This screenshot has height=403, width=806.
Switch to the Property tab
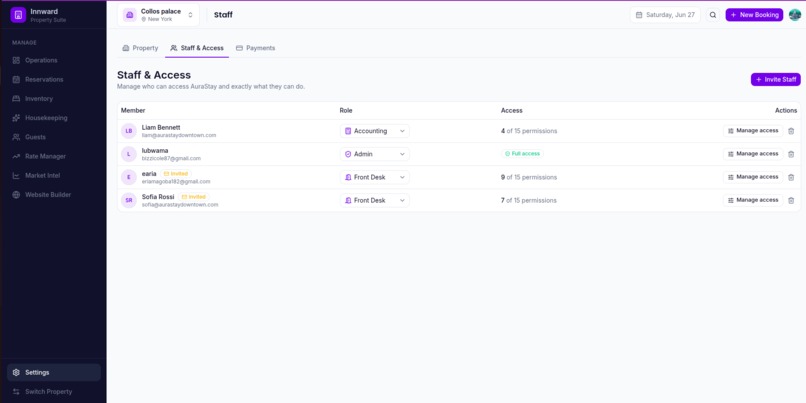(x=140, y=48)
